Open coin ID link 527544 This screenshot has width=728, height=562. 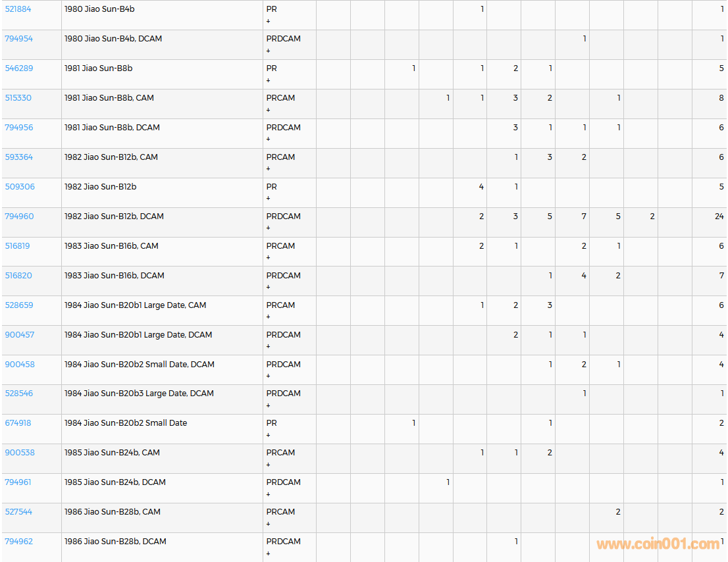[18, 512]
